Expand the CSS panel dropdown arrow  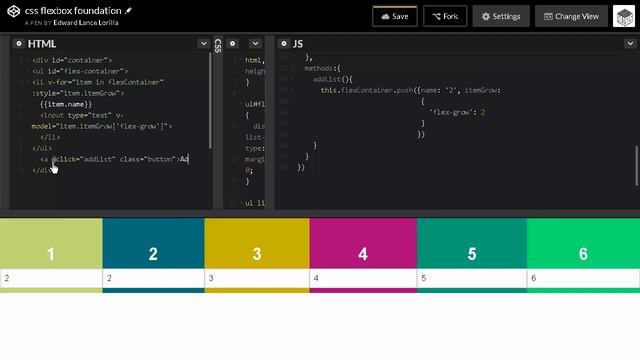click(255, 43)
